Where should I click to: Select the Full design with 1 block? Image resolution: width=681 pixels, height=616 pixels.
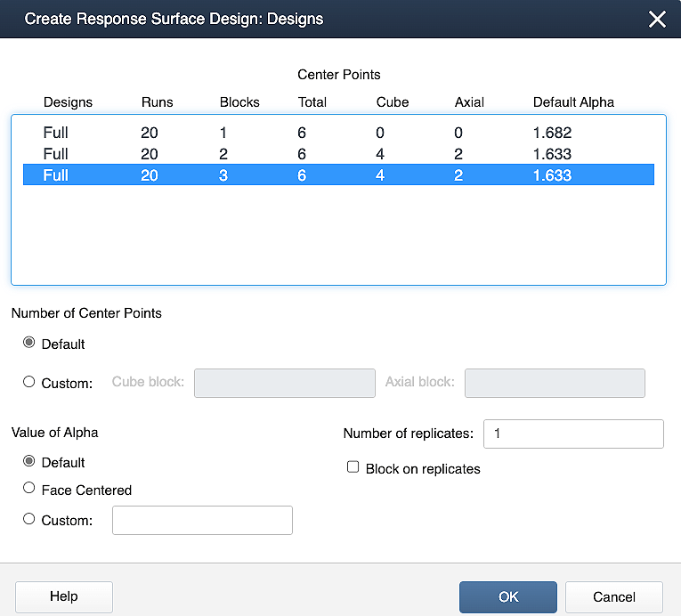tap(338, 133)
